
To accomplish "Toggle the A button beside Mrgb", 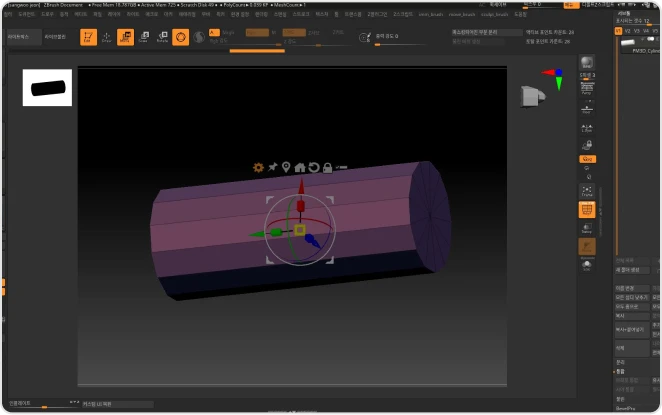I will (214, 33).
